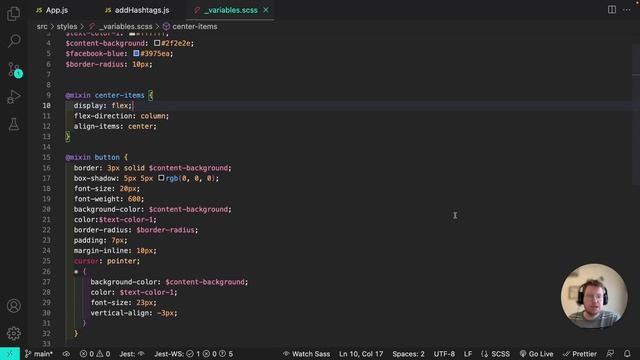The height and width of the screenshot is (360, 640).
Task: Change encoding via UTF-8
Action: [x=444, y=354]
